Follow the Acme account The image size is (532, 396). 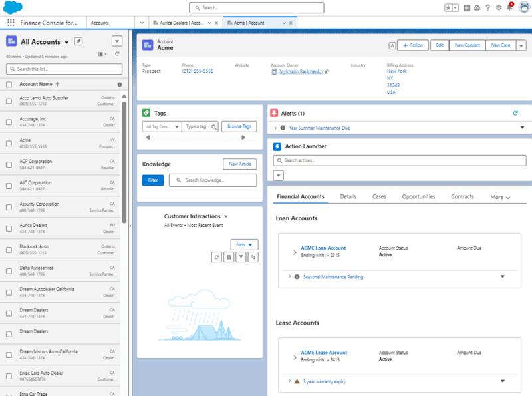[413, 45]
